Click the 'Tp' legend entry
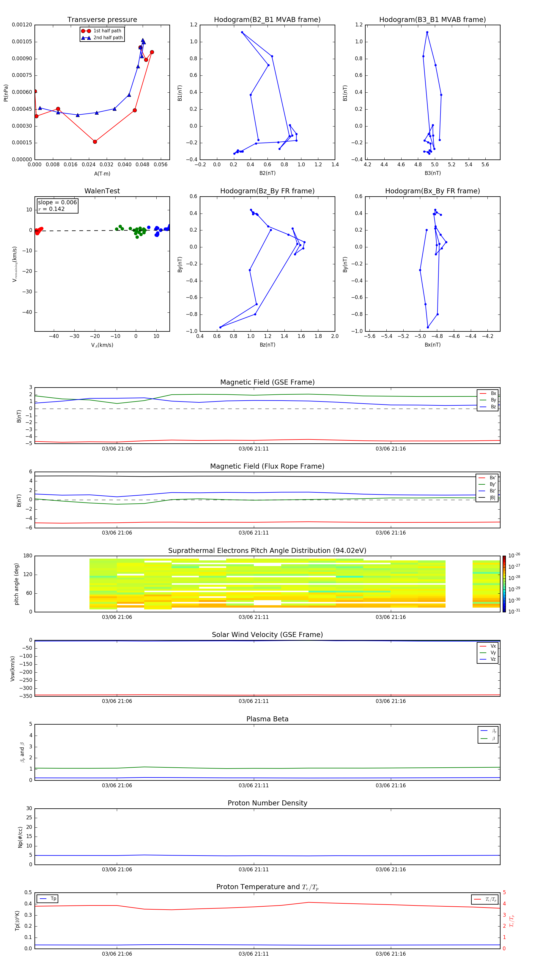 click(48, 899)
